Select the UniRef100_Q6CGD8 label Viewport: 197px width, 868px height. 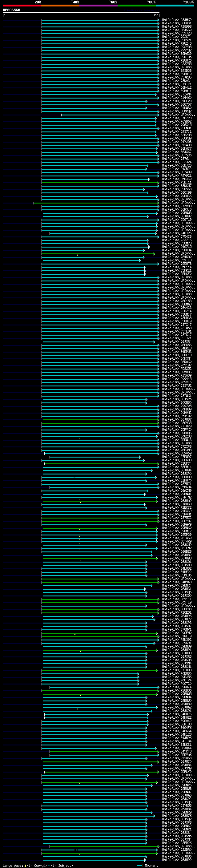point(177,460)
